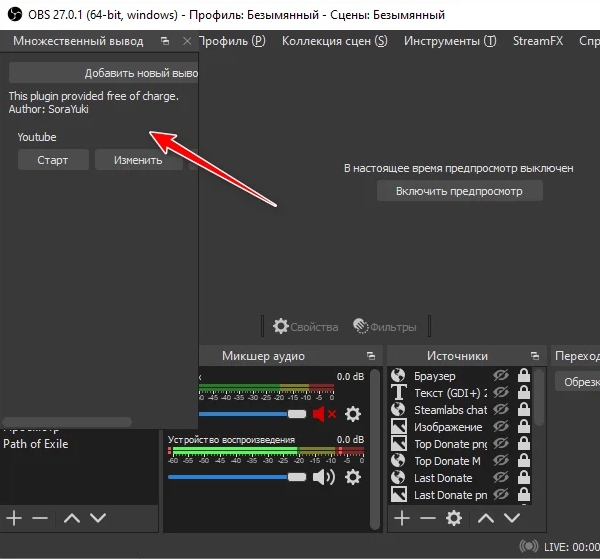Open the Свойства source properties

coord(305,327)
